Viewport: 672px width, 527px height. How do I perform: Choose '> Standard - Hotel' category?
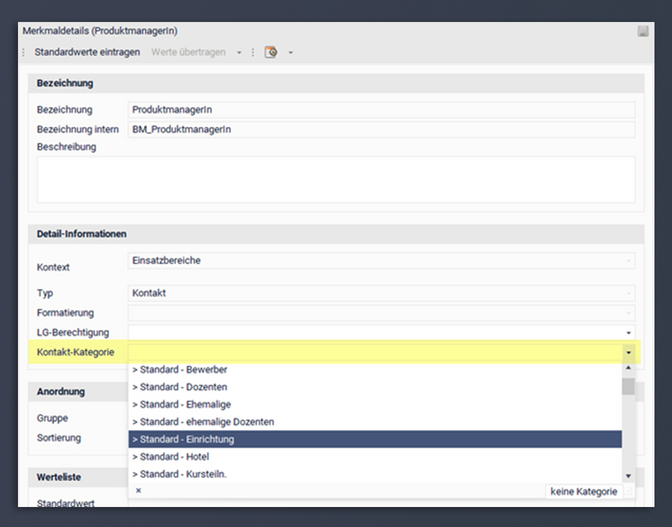point(374,456)
